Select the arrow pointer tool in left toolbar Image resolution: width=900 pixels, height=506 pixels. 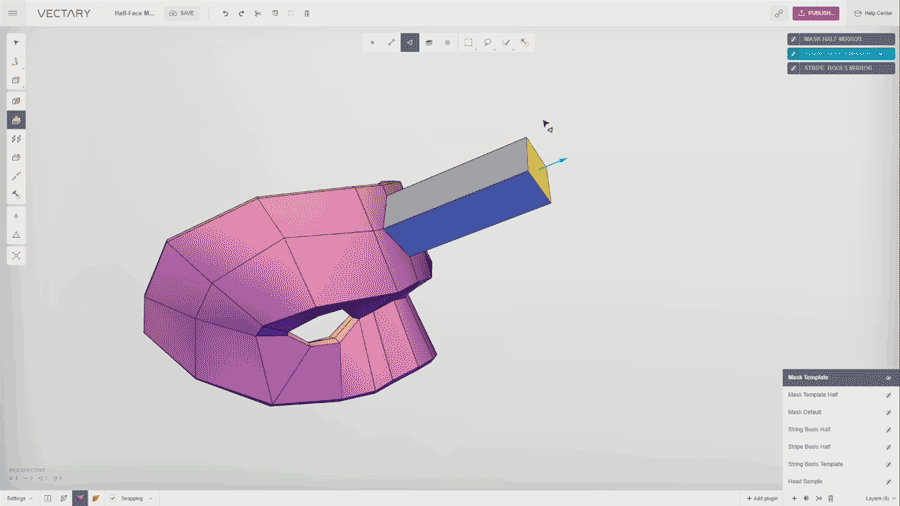tap(16, 43)
